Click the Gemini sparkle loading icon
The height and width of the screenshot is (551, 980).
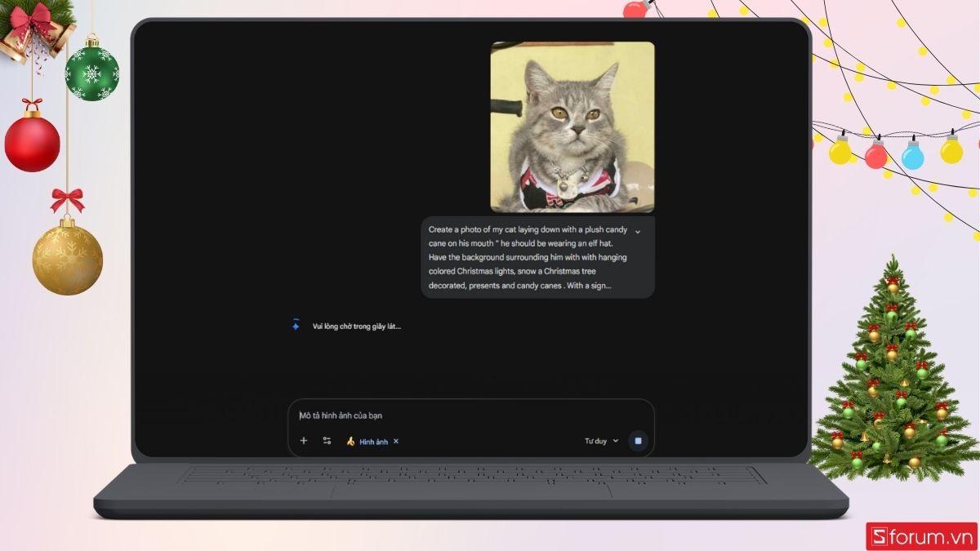[x=296, y=325]
